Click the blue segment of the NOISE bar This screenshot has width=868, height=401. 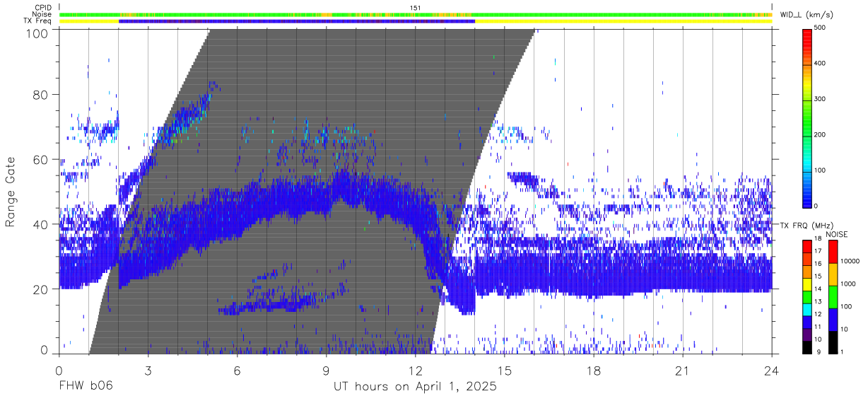coord(833,320)
